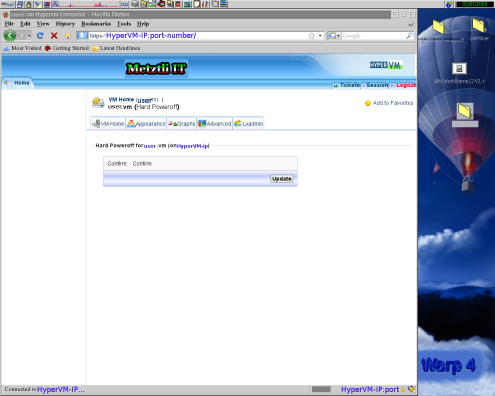Switch to the Graphs tab
The image size is (495, 396).
[x=181, y=123]
